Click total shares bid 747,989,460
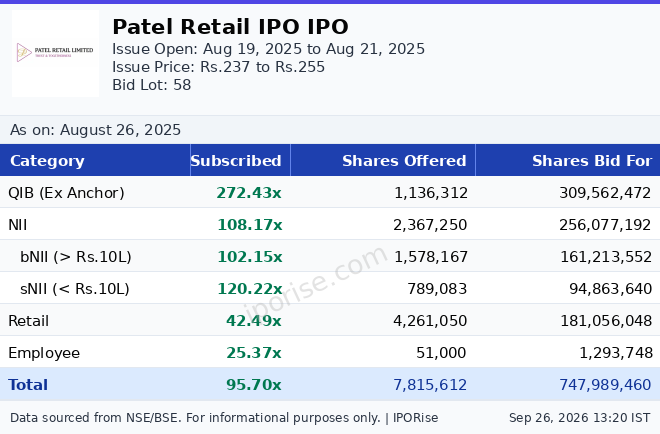660x434 pixels. [x=605, y=385]
